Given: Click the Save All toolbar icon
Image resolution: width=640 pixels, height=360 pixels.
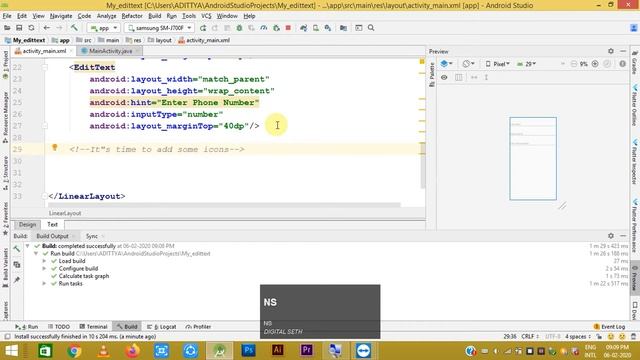Looking at the screenshot, I should point(19,28).
